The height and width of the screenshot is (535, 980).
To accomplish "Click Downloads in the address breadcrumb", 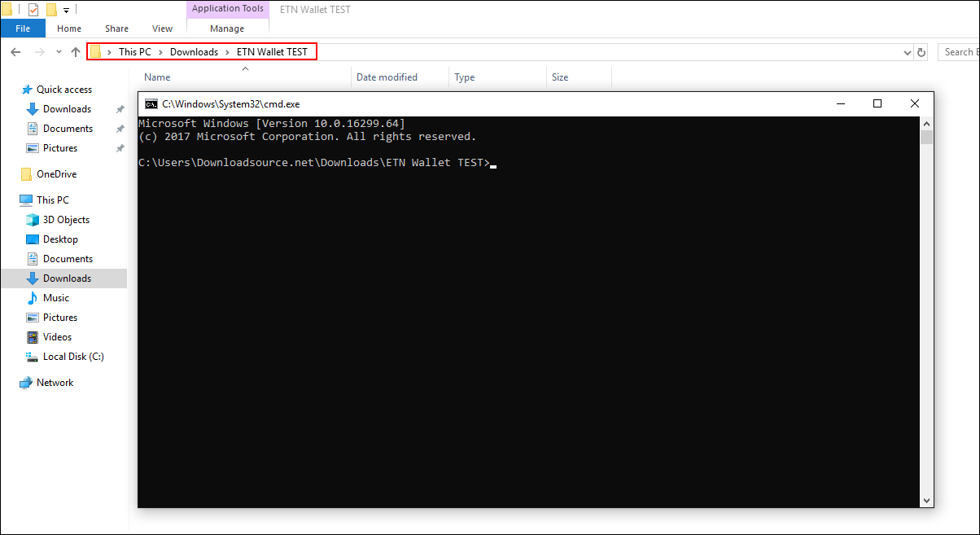I will tap(194, 52).
